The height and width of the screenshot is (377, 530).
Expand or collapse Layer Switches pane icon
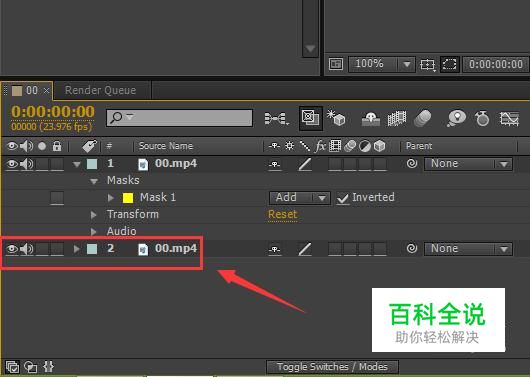click(x=13, y=367)
